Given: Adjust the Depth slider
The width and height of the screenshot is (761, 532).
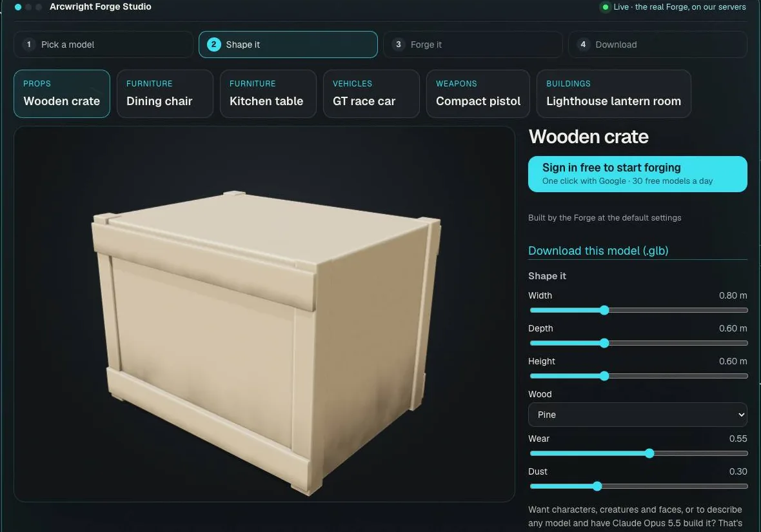Looking at the screenshot, I should click(638, 343).
